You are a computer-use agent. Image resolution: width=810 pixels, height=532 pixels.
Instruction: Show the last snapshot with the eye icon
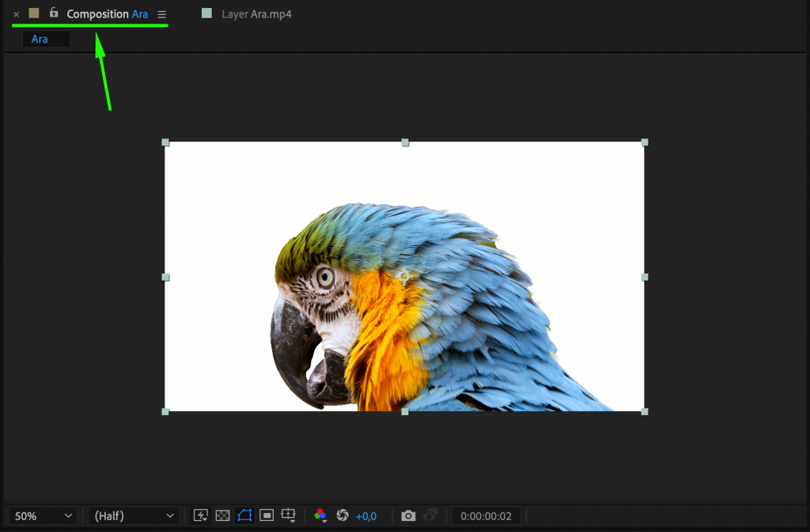click(430, 515)
